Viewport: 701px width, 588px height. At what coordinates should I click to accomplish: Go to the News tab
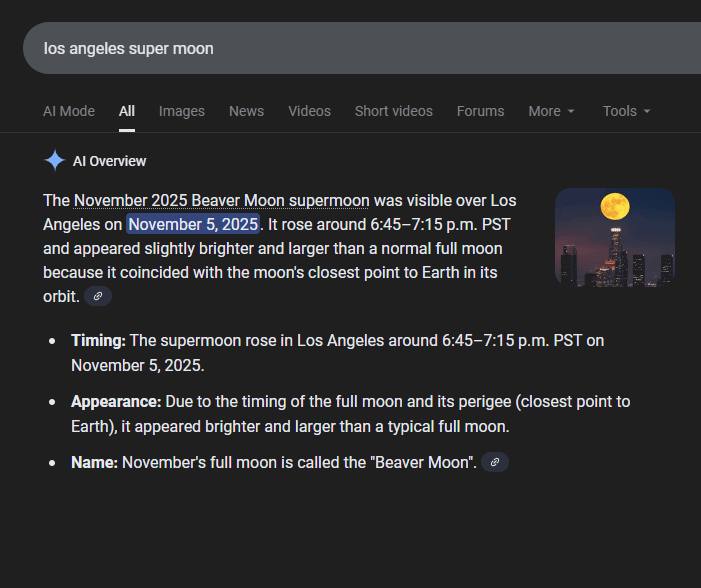(x=246, y=111)
